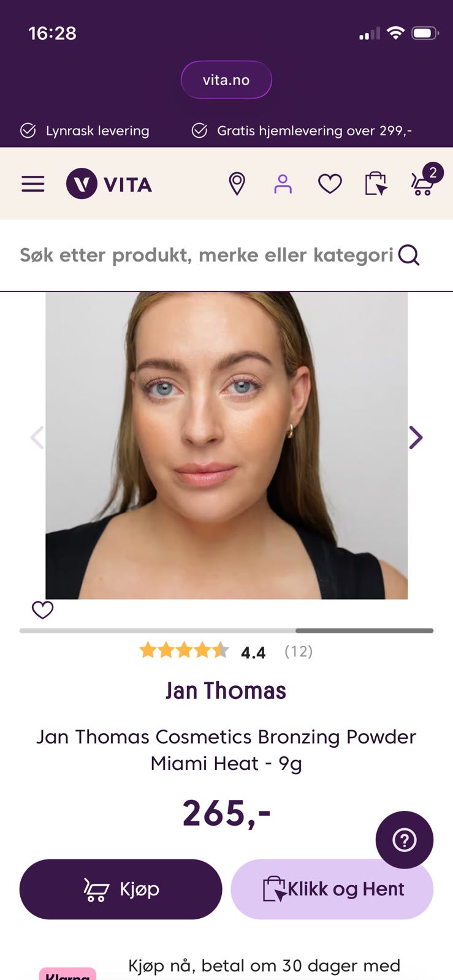453x980 pixels.
Task: Click the image carousel progress bar
Action: [x=226, y=630]
